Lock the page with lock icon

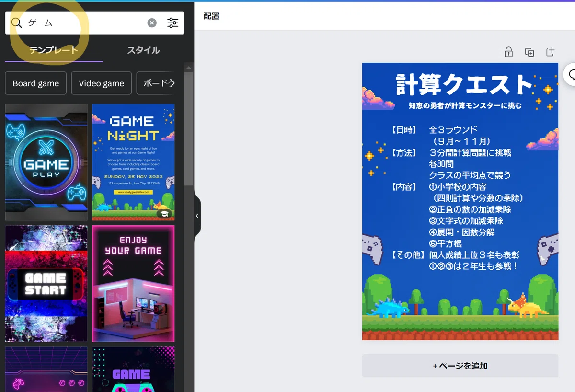(x=508, y=52)
